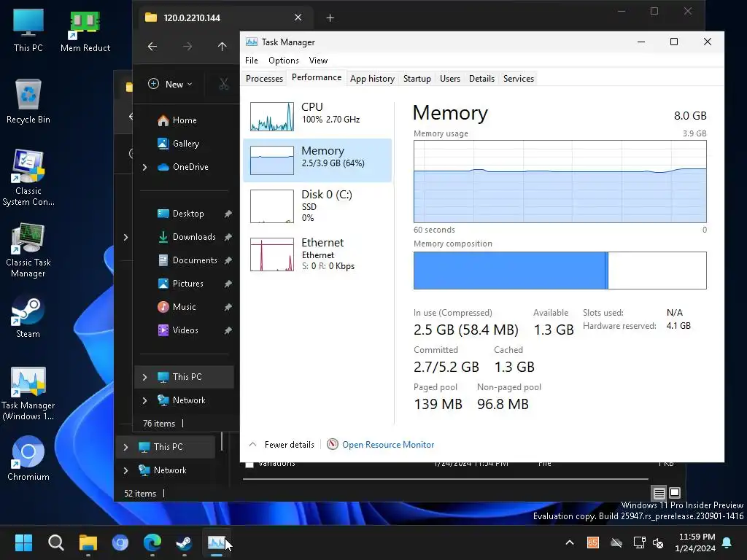Viewport: 747px width, 560px height.
Task: Open Task Manager File menu
Action: click(251, 61)
